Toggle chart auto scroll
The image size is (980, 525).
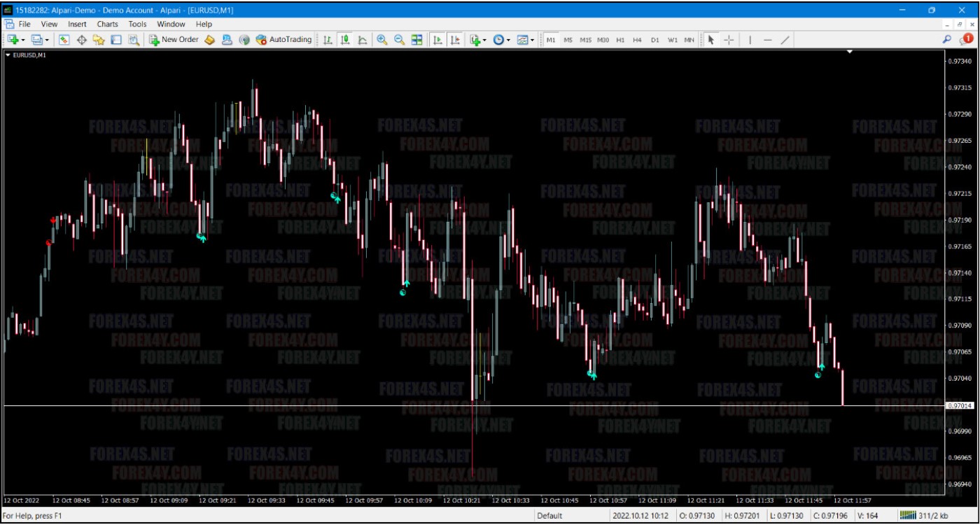437,40
